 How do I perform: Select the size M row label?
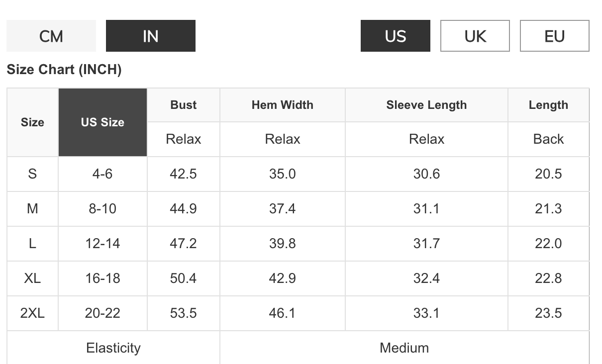(32, 209)
